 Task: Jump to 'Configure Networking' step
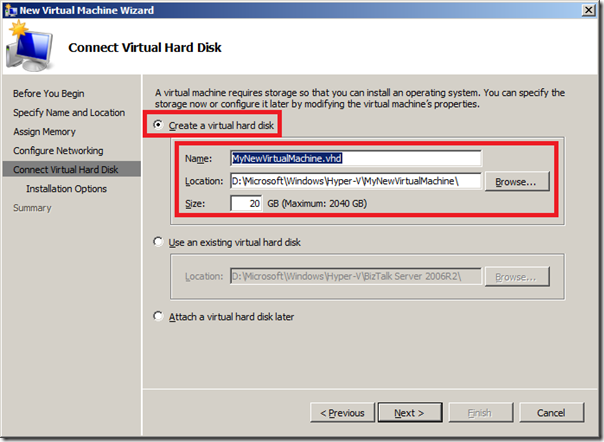coord(58,151)
